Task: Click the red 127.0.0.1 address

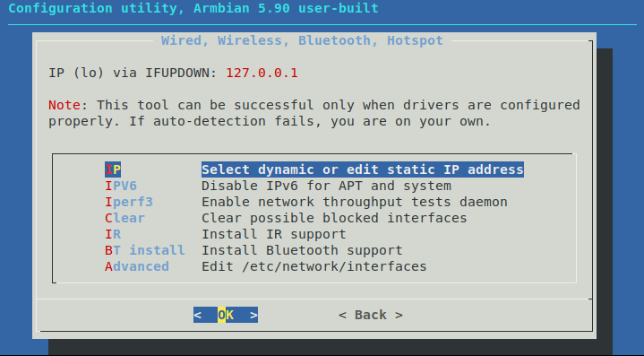Action: click(x=262, y=73)
